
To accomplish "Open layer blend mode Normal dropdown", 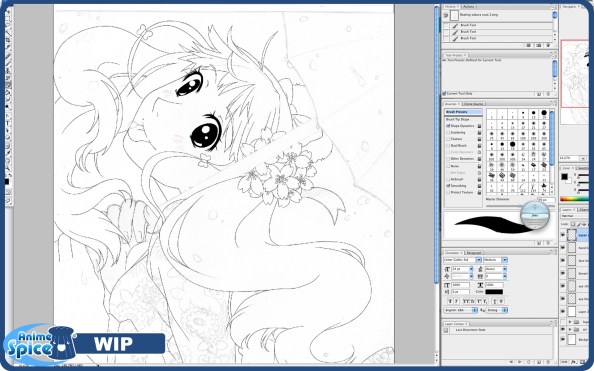I will (575, 216).
